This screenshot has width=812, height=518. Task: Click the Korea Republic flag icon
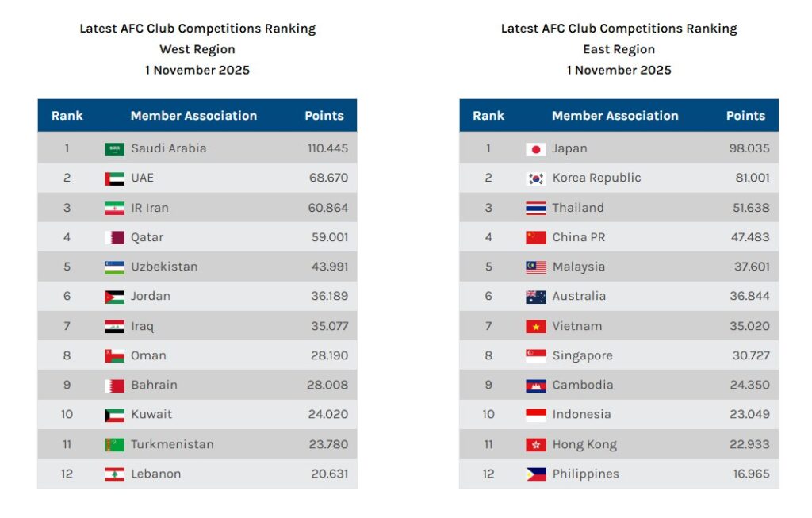click(x=536, y=178)
